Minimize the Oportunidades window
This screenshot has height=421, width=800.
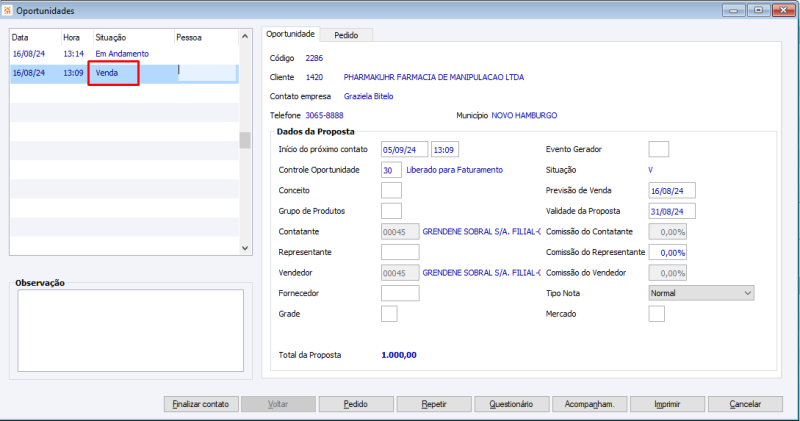(734, 10)
